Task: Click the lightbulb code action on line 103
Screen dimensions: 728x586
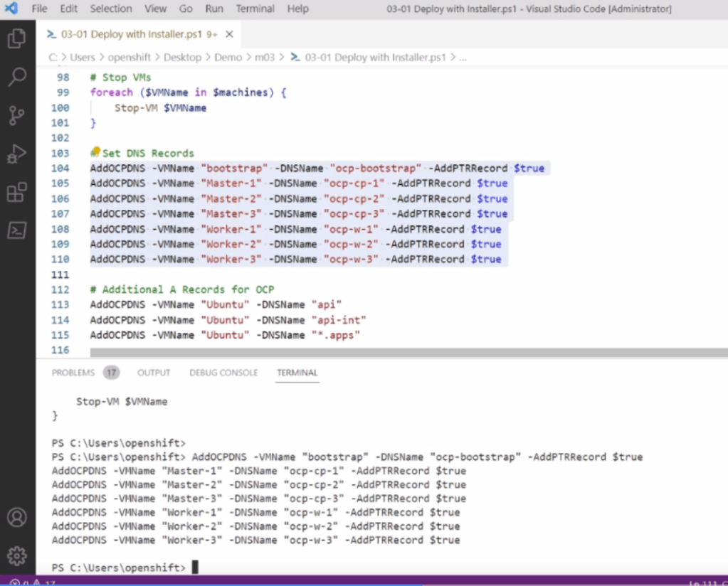Action: [x=95, y=151]
